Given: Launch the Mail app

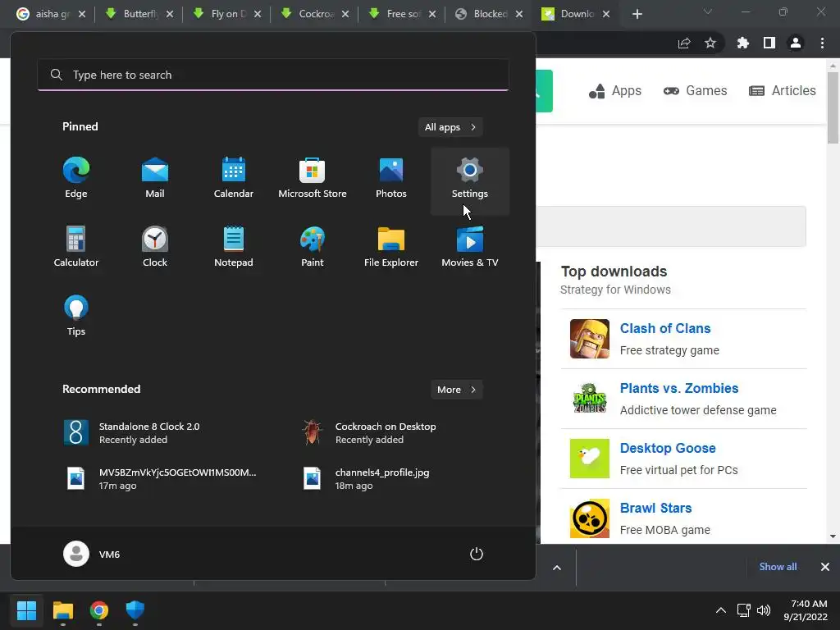Looking at the screenshot, I should pyautogui.click(x=155, y=179).
